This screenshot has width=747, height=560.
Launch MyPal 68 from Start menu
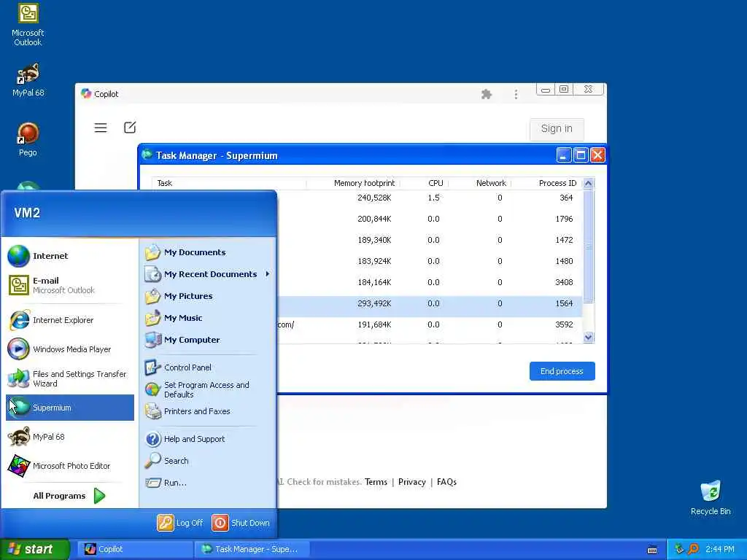(x=70, y=437)
